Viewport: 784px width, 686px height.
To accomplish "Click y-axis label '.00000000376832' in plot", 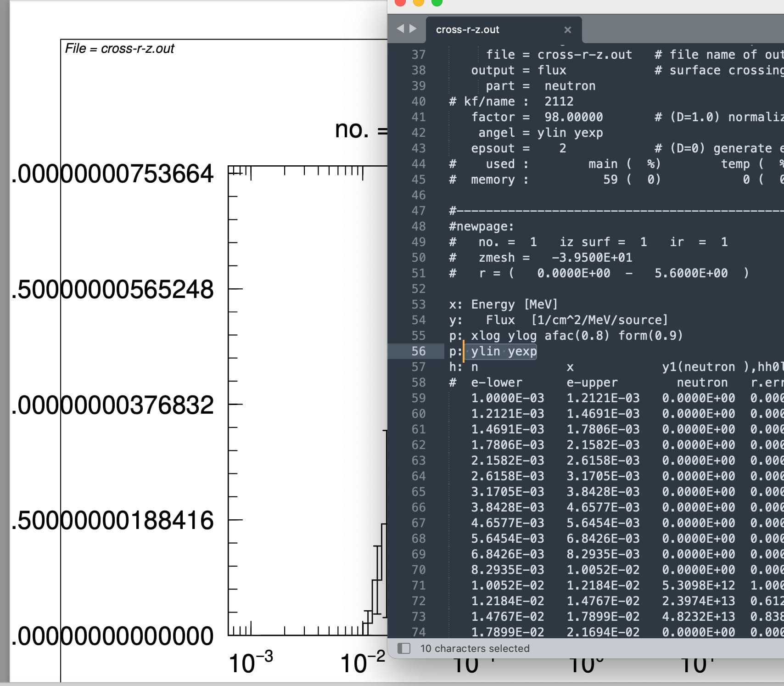I will tap(112, 405).
